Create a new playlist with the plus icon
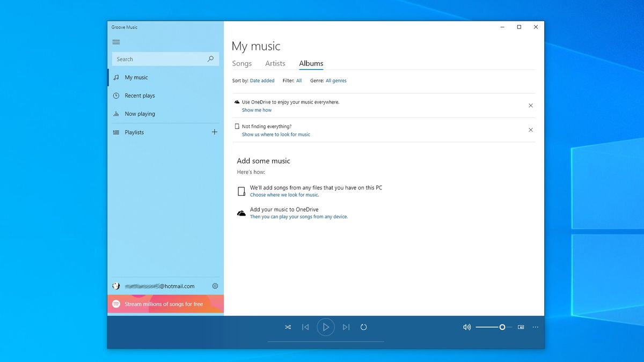644x362 pixels. pos(215,132)
